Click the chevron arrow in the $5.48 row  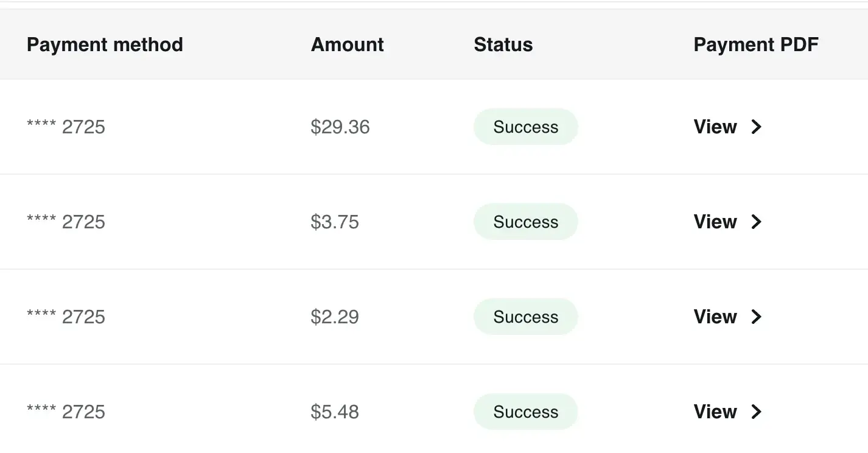756,412
